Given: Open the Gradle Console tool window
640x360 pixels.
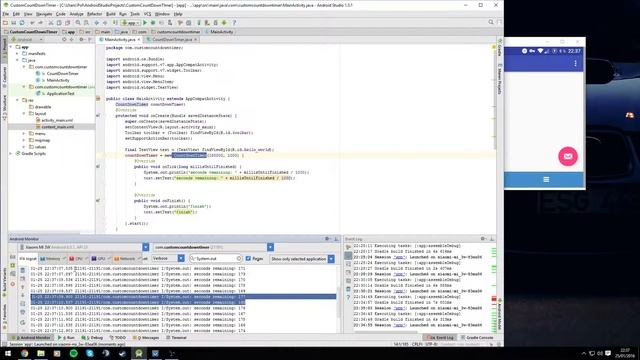Looking at the screenshot, I should (477, 338).
